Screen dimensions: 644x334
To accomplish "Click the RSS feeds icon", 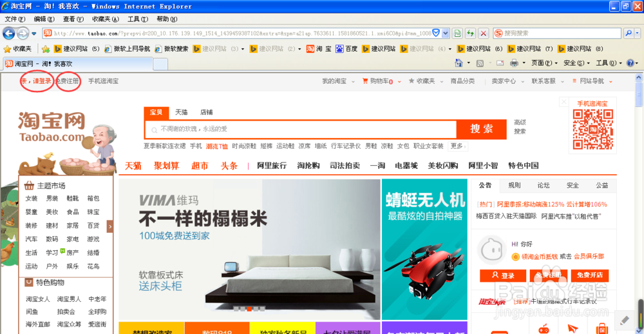I will click(x=480, y=63).
